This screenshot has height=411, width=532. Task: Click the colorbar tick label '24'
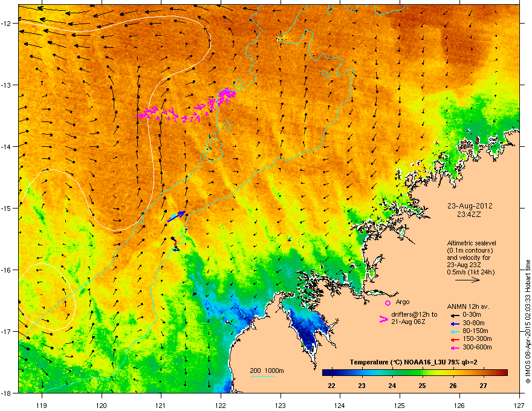coord(392,386)
